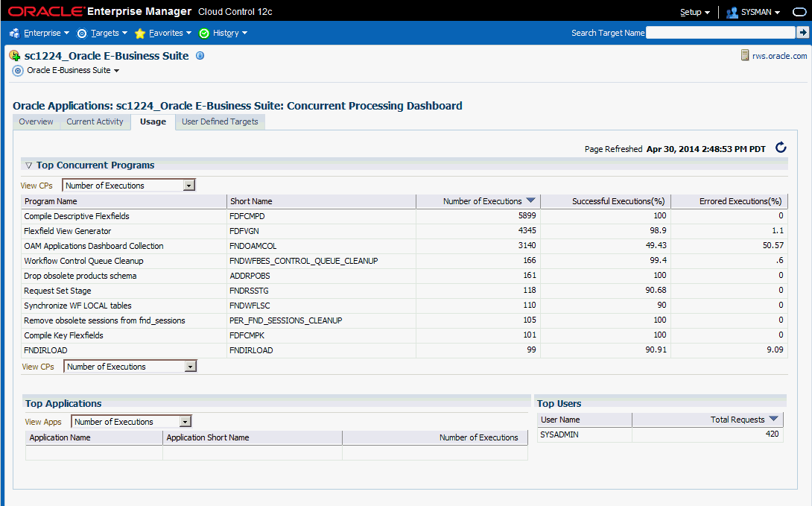Click the Number of Executions sort arrow

(531, 200)
